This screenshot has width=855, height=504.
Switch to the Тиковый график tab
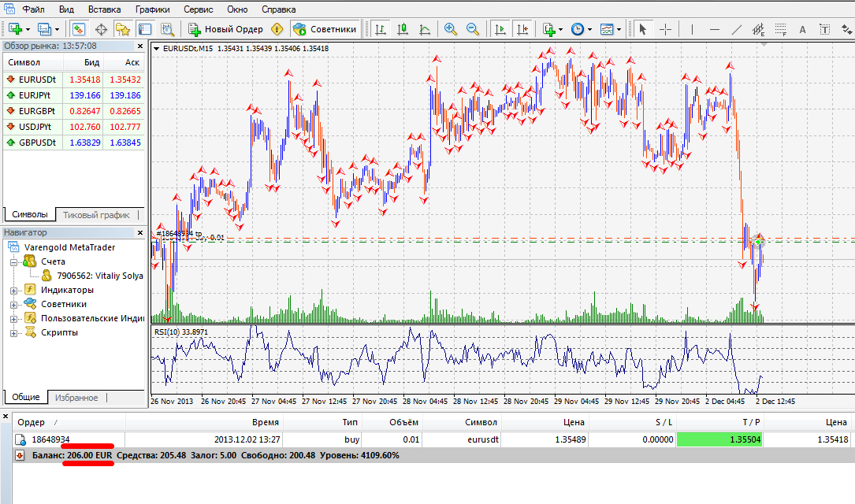[96, 215]
